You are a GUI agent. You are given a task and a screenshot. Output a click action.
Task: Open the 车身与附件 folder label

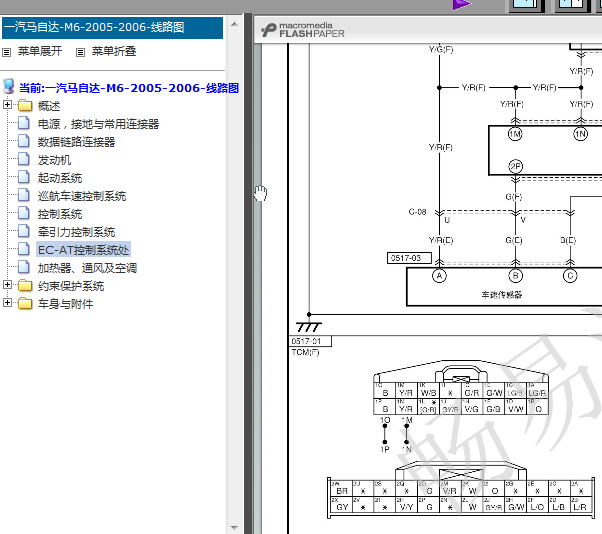[65, 304]
